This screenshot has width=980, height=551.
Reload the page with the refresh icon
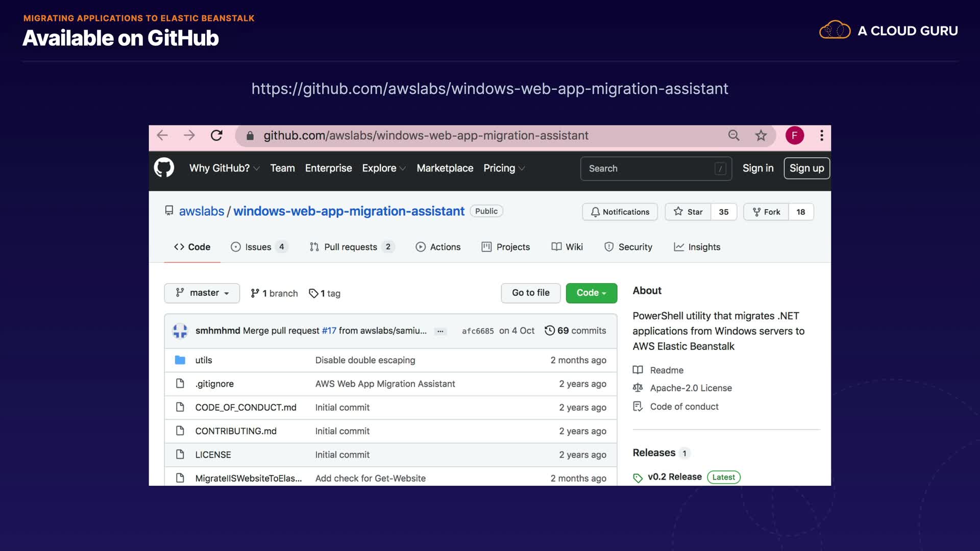tap(216, 135)
